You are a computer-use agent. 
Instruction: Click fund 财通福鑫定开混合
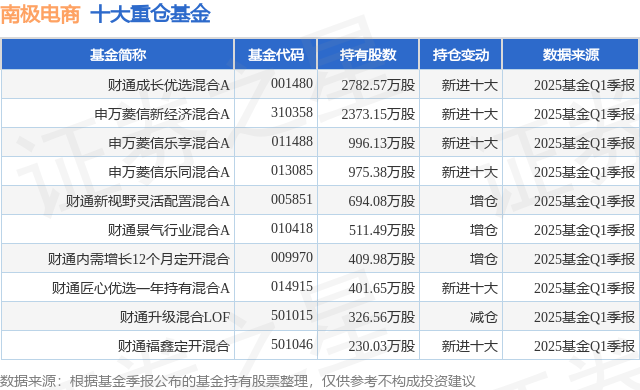[174, 346]
